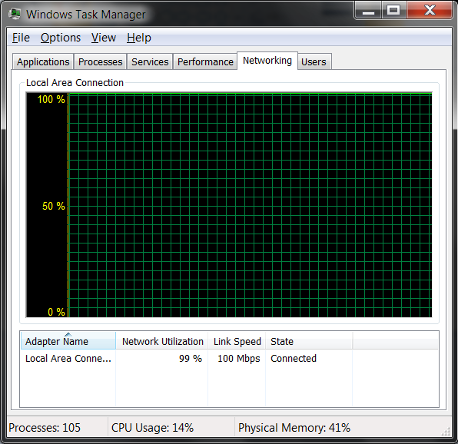Click the Local Area Connection group label
This screenshot has width=458, height=444.
[x=75, y=83]
